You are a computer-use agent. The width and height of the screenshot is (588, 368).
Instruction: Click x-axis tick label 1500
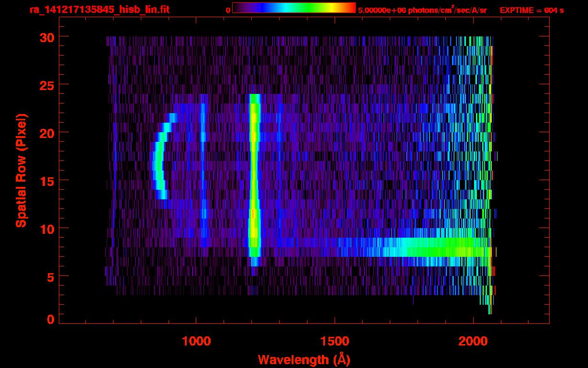click(x=335, y=341)
